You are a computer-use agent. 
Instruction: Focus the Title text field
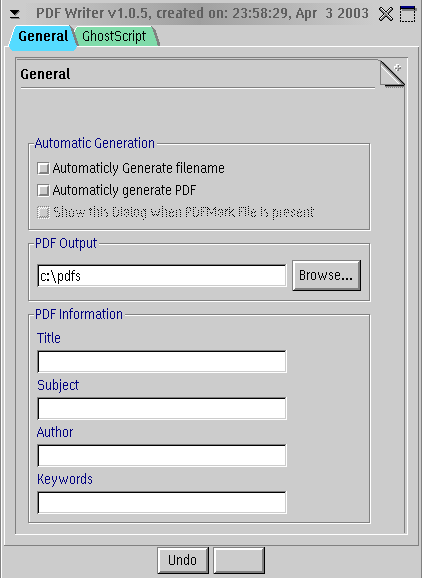(162, 362)
